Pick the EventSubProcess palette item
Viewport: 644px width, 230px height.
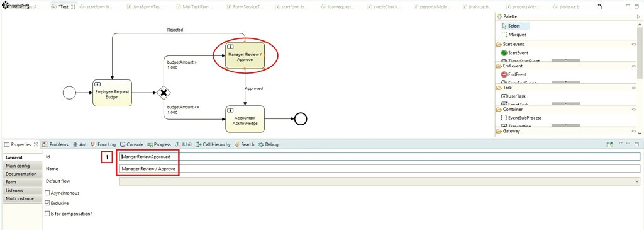(521, 118)
